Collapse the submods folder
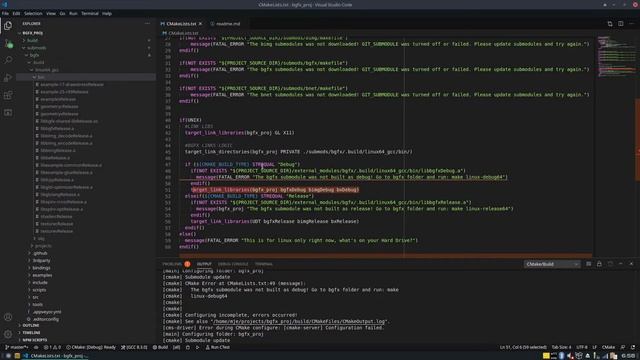640x360 pixels. point(86,48)
